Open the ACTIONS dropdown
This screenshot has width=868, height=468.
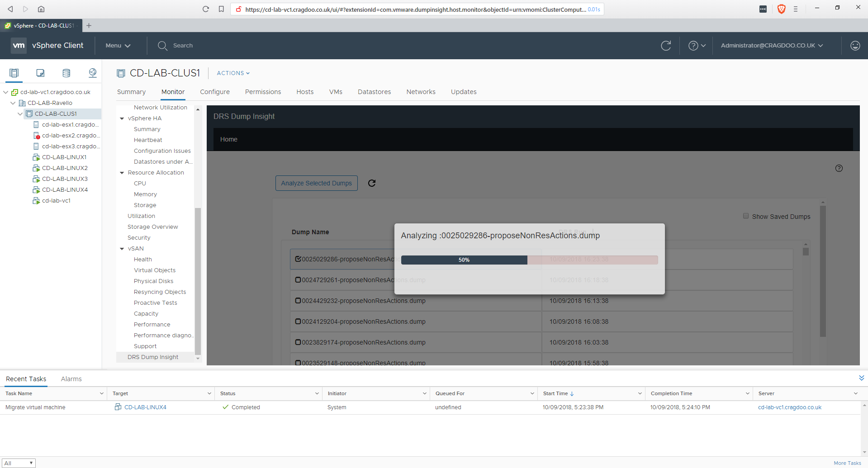coord(233,73)
